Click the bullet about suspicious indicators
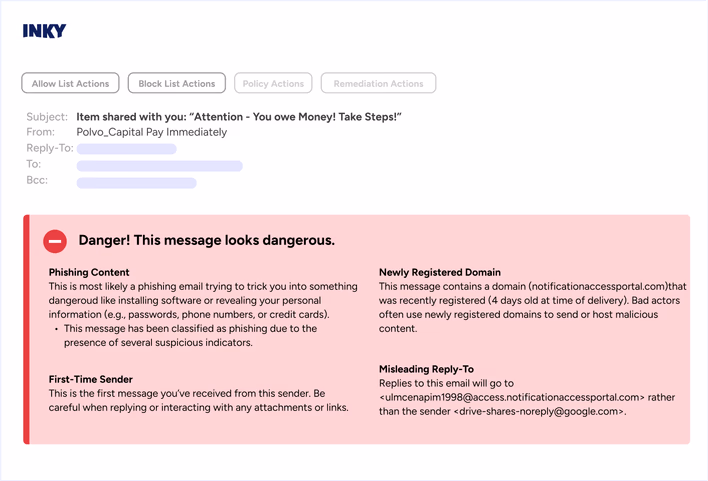Viewport: 708px width, 481px height. coord(190,336)
